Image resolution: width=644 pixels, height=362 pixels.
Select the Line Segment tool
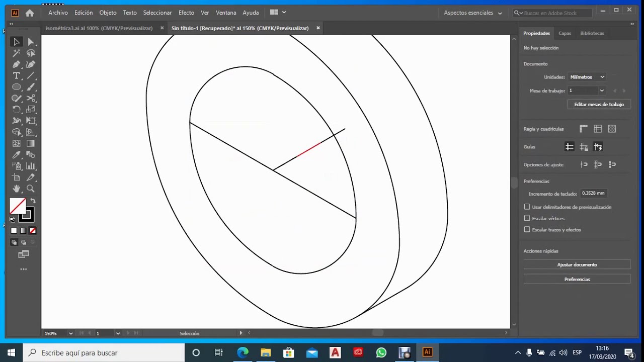[x=31, y=76]
